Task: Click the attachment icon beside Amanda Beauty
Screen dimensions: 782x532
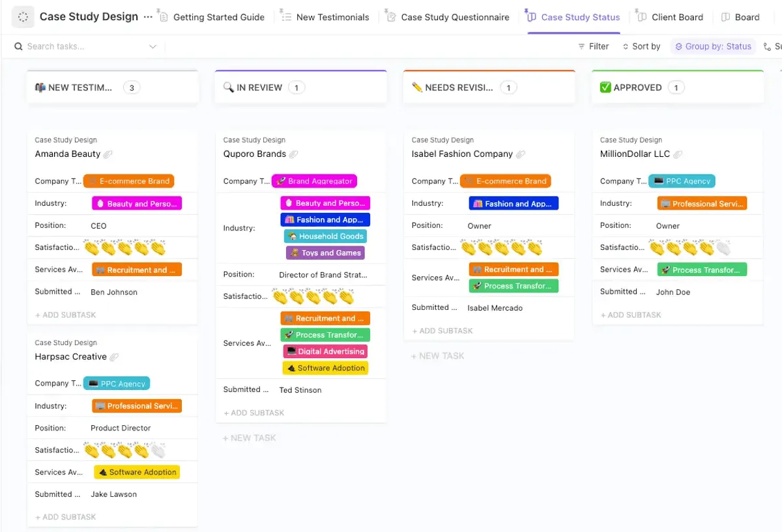Action: point(108,154)
